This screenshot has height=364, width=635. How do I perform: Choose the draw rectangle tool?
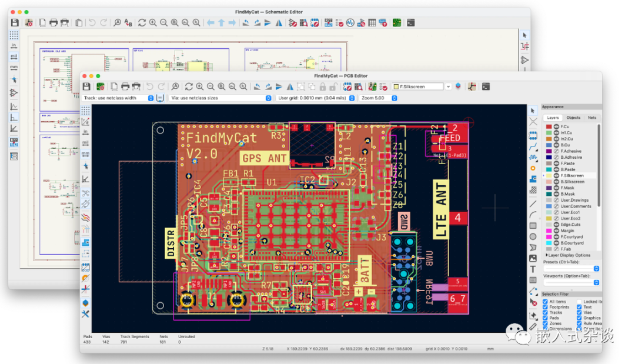(x=533, y=226)
